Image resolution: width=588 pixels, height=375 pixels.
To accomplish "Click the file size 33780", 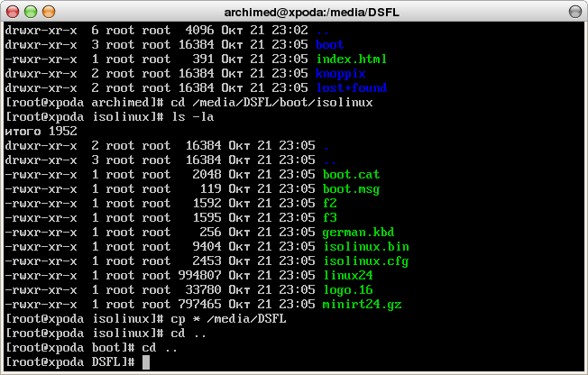I will [x=203, y=290].
